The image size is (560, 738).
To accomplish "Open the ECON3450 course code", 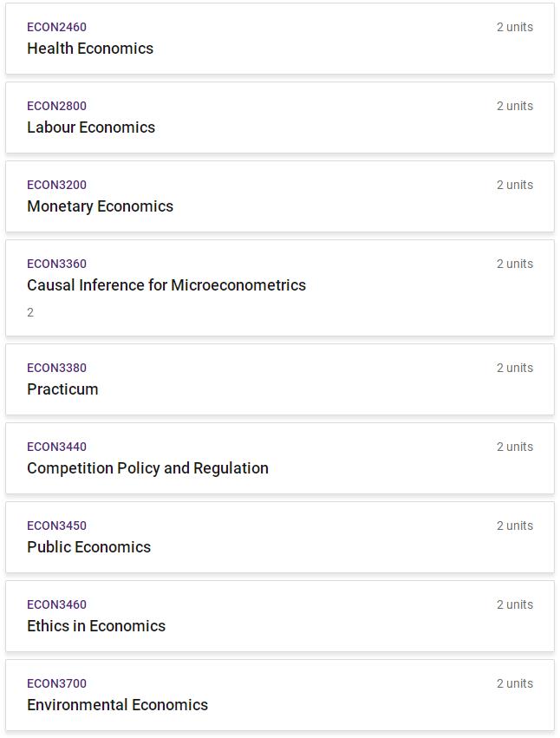I will point(56,526).
